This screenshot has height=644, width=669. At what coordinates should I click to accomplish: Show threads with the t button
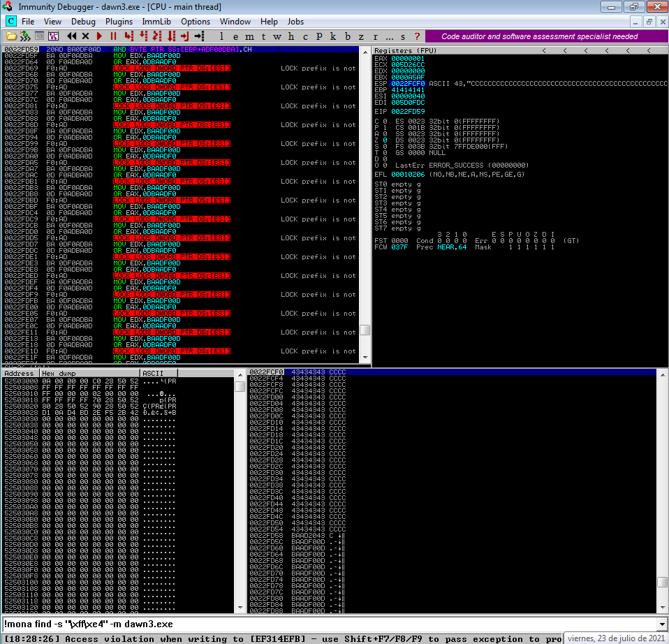[264, 36]
